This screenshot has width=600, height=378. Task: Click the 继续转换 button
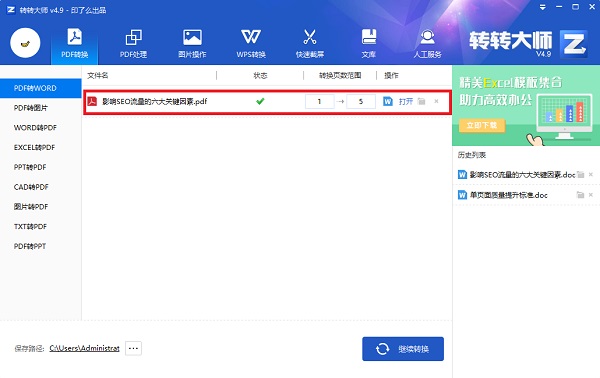pyautogui.click(x=403, y=349)
